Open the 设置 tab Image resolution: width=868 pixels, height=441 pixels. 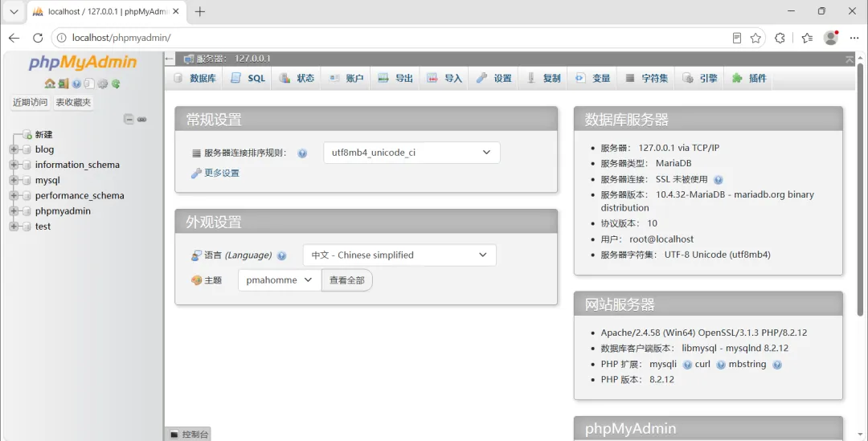coord(493,78)
